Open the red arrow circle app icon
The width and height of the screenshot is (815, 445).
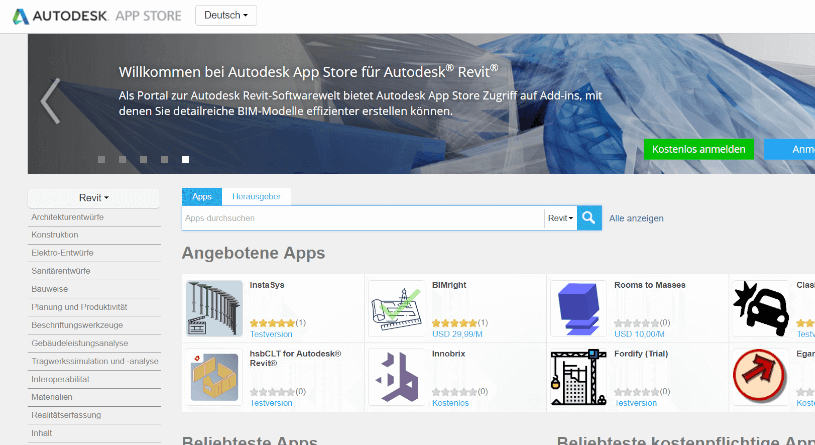[761, 377]
